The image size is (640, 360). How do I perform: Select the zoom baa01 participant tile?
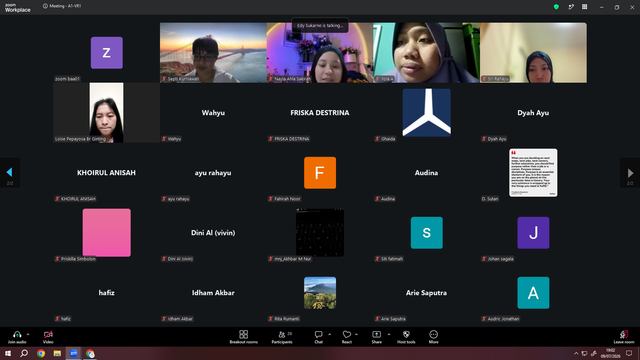click(x=107, y=53)
